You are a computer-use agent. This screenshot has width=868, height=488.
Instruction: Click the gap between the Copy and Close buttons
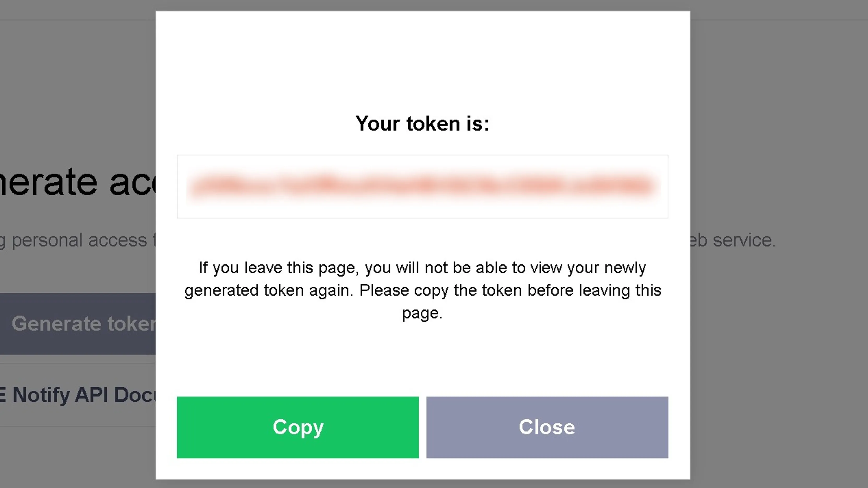[x=423, y=427]
